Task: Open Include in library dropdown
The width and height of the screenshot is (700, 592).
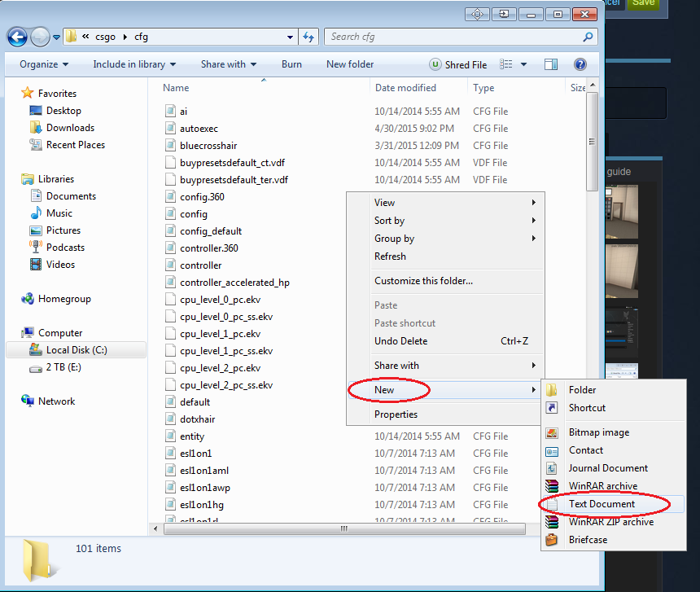Action: (134, 64)
